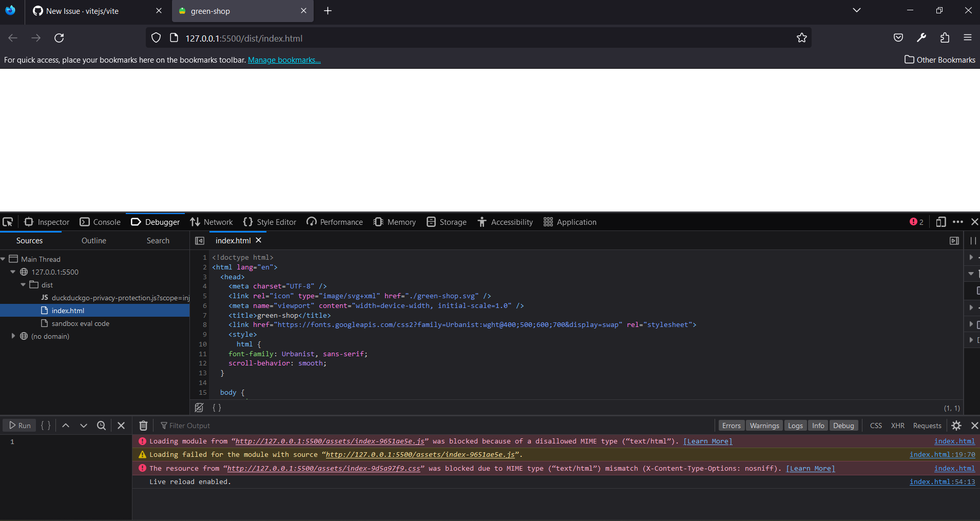
Task: Toggle the Errors filter in console
Action: 731,425
